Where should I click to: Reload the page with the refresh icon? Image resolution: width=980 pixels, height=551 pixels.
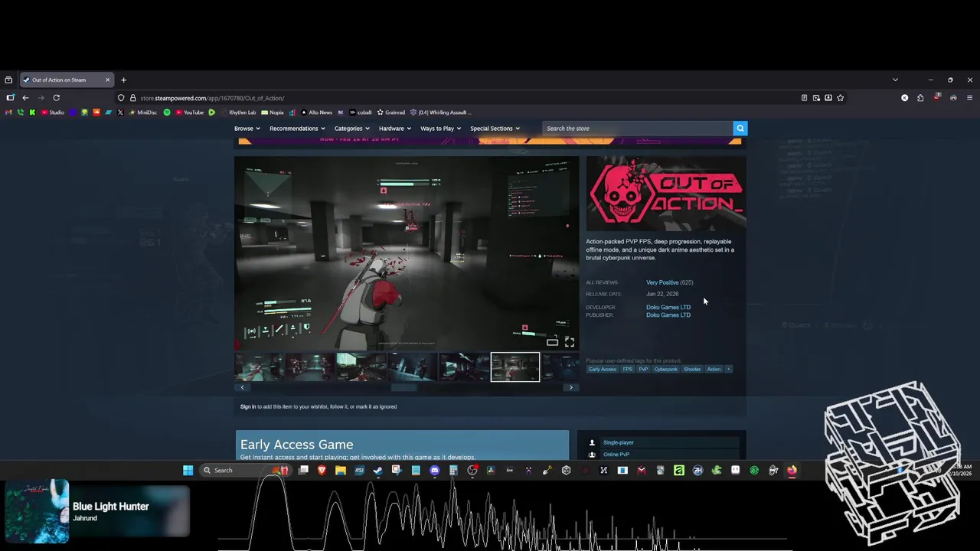click(x=56, y=98)
